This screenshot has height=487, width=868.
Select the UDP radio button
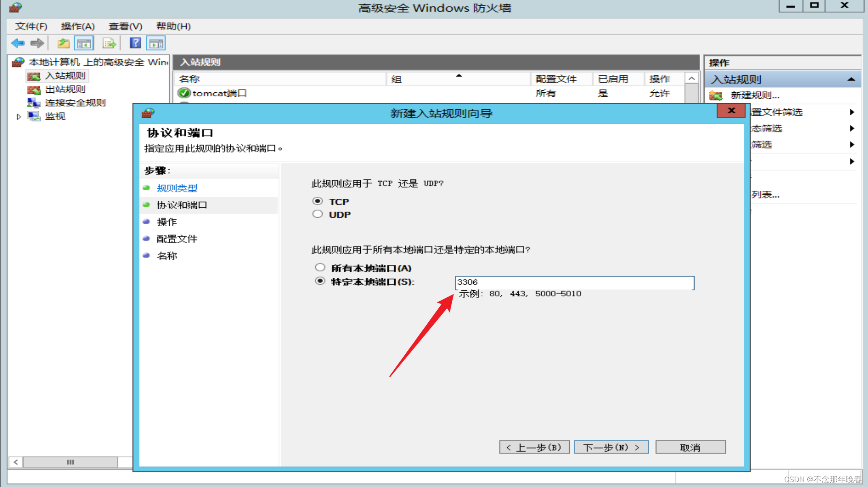[318, 214]
